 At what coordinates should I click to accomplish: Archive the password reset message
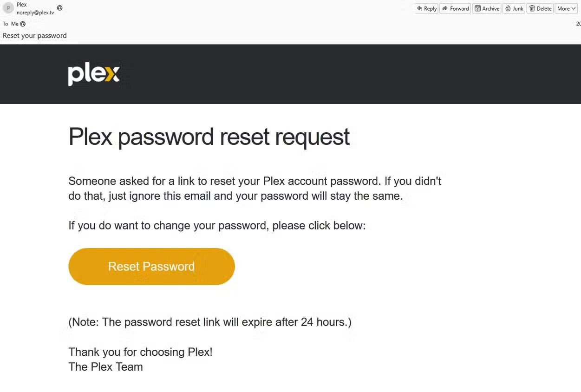pos(487,8)
